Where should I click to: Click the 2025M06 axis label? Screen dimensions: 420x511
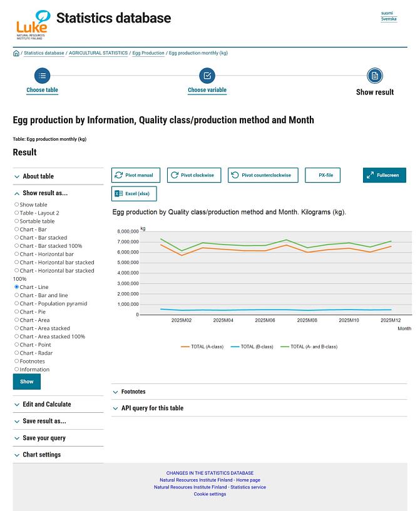(x=265, y=320)
